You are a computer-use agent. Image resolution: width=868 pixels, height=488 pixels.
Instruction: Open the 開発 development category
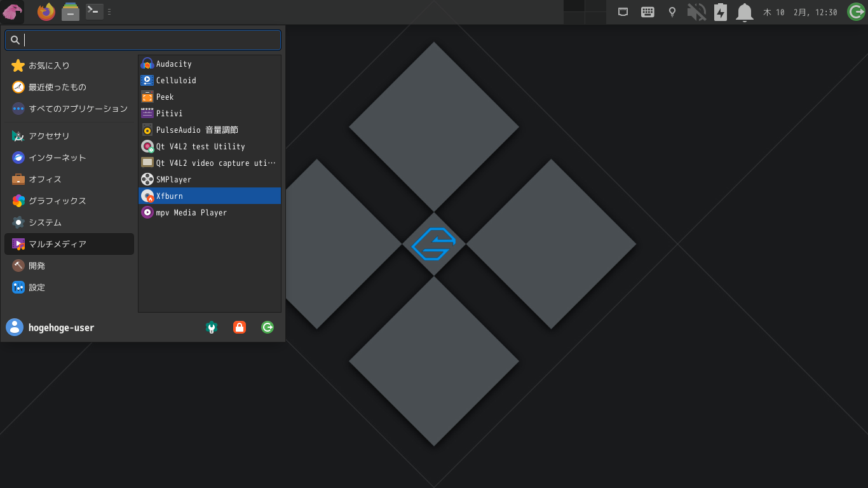tap(69, 266)
